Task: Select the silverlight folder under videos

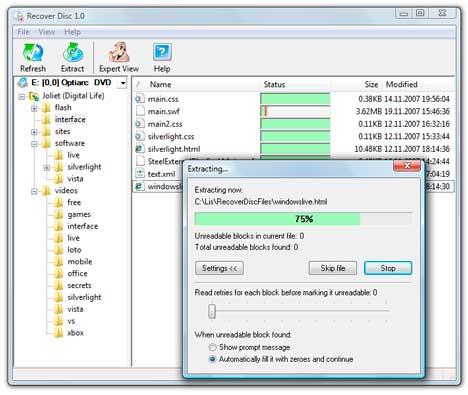Action: pos(84,297)
